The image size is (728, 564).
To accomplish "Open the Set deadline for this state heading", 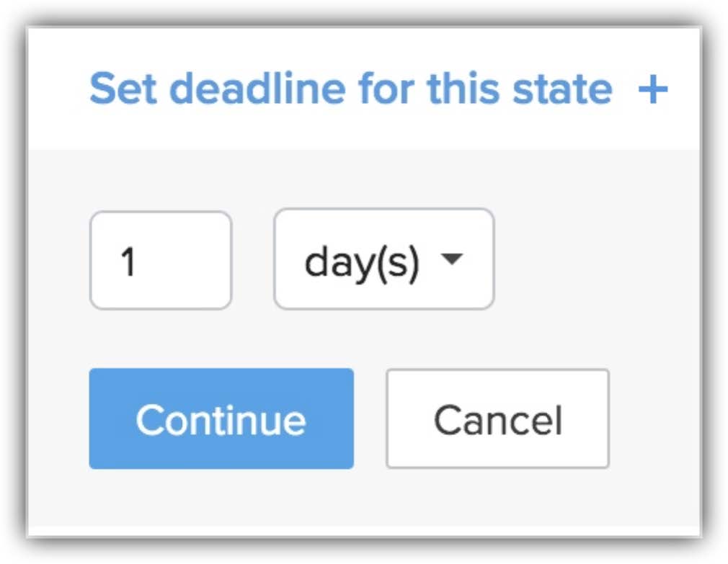I will pyautogui.click(x=350, y=89).
